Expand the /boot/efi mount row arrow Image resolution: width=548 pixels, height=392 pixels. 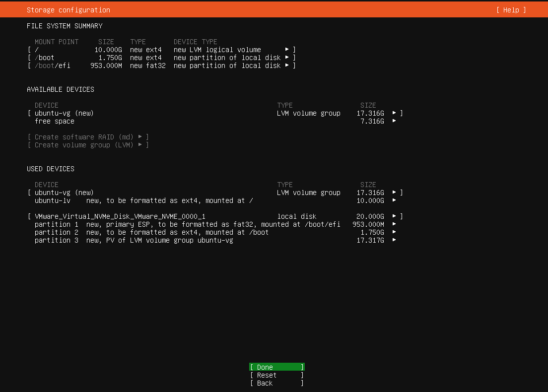pyautogui.click(x=287, y=65)
